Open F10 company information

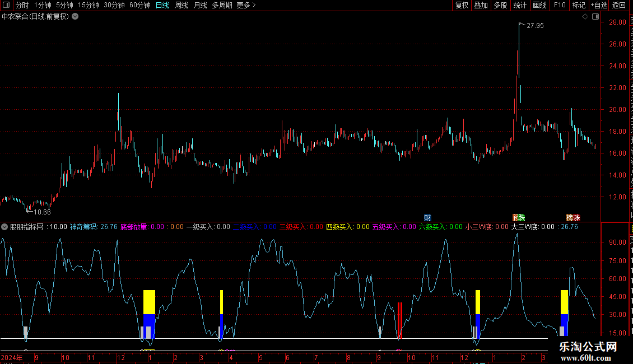pyautogui.click(x=560, y=5)
